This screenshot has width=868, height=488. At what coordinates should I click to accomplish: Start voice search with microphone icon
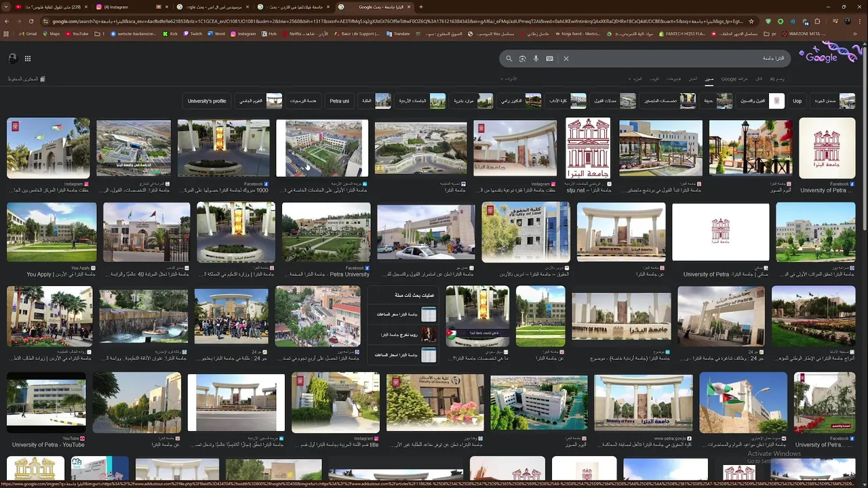point(536,59)
